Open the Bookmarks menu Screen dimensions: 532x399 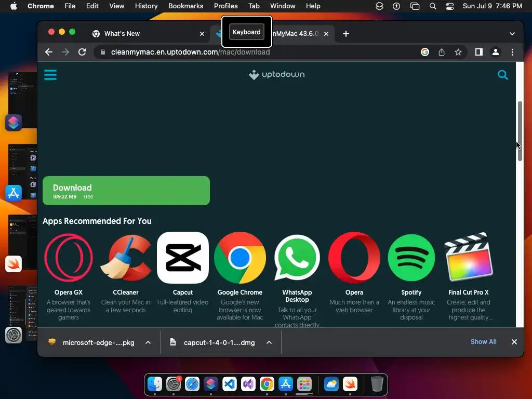(185, 6)
